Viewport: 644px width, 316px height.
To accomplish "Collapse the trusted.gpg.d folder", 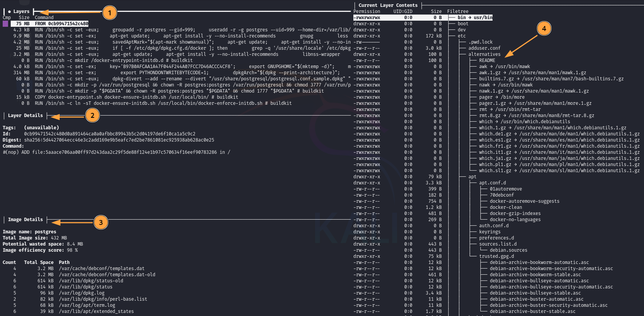I will coord(496,256).
